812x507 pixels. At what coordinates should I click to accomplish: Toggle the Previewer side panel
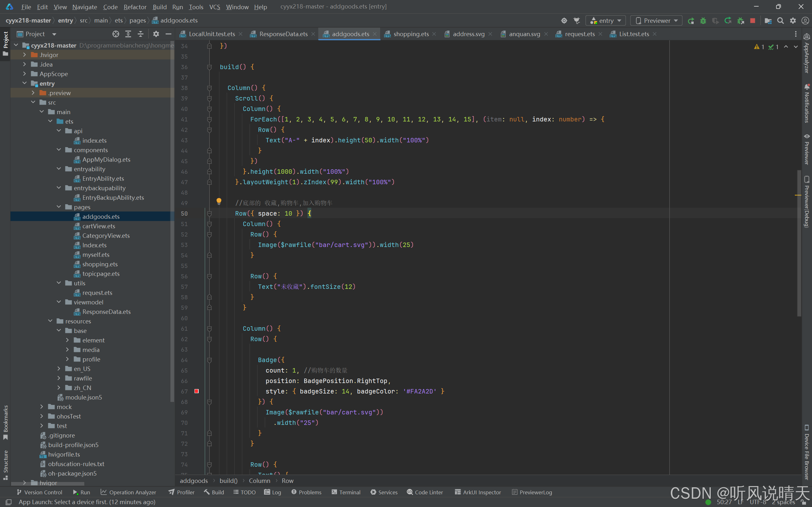click(x=807, y=149)
